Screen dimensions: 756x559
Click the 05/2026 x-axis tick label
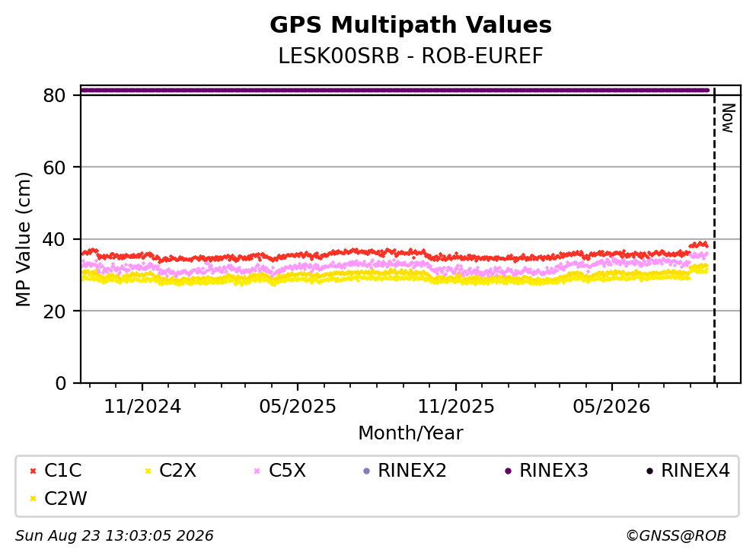coord(611,407)
